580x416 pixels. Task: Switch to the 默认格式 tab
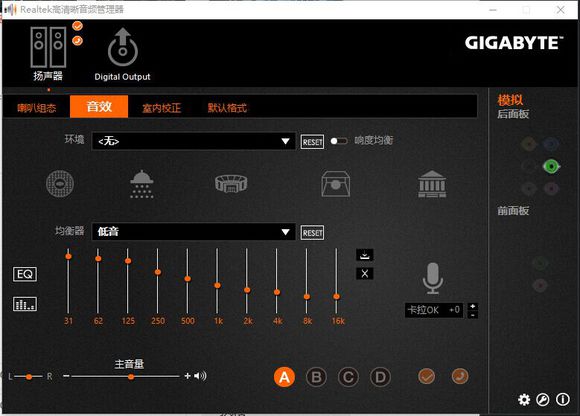227,108
